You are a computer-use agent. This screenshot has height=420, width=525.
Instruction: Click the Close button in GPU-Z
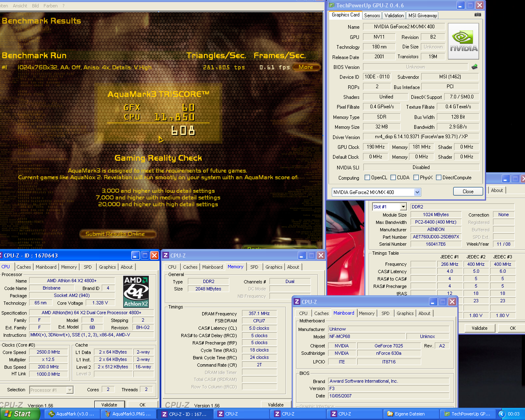coord(468,192)
